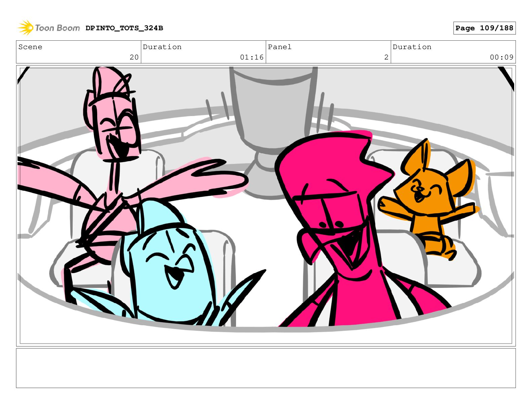Select the panel number 2
Screen dimensions: 532x412
pos(386,58)
